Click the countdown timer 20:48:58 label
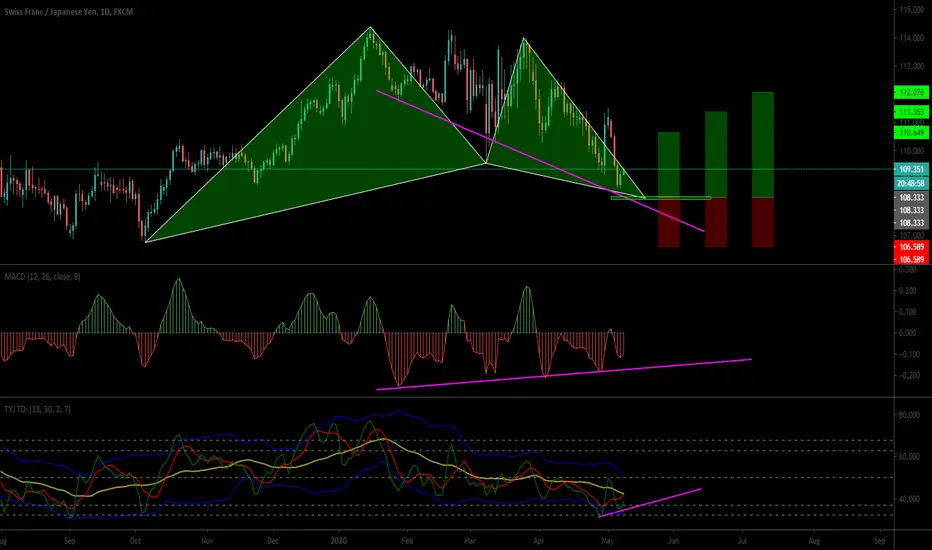The height and width of the screenshot is (550, 932). (x=911, y=184)
